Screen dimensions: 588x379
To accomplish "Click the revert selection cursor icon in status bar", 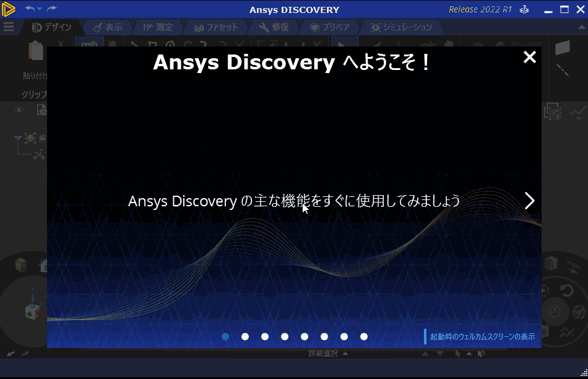I will (x=482, y=354).
